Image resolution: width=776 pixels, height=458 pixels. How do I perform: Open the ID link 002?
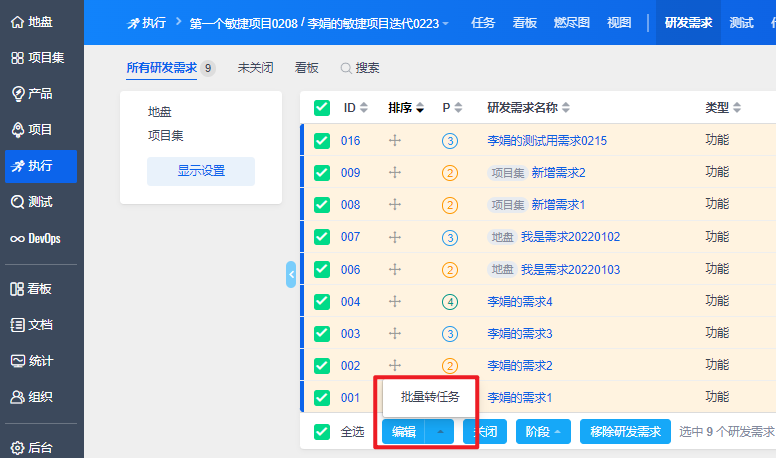[350, 365]
